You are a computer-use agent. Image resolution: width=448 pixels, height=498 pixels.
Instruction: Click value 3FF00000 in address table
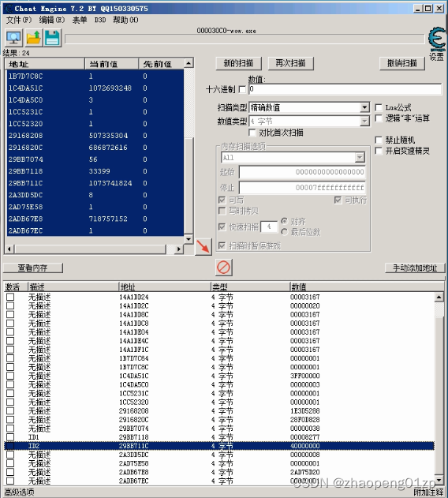point(304,376)
